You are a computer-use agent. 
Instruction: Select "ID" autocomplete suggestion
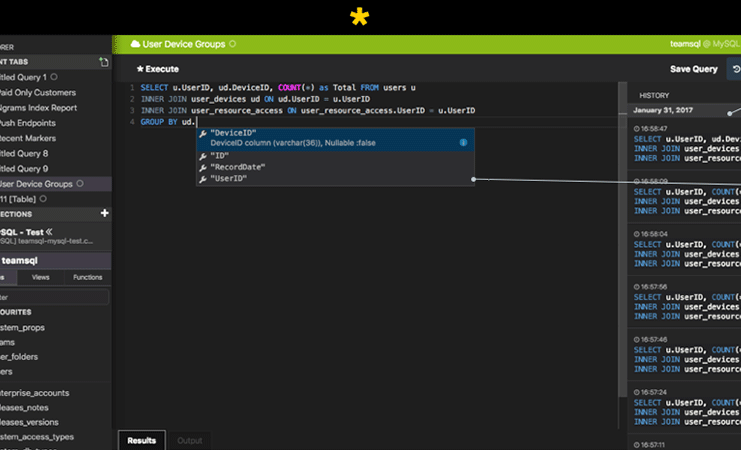point(336,156)
